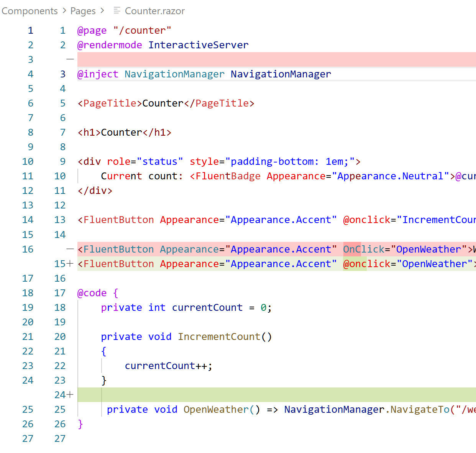Click NavigateTo in the OpenWeather method
The width and height of the screenshot is (476, 453).
[x=420, y=409]
